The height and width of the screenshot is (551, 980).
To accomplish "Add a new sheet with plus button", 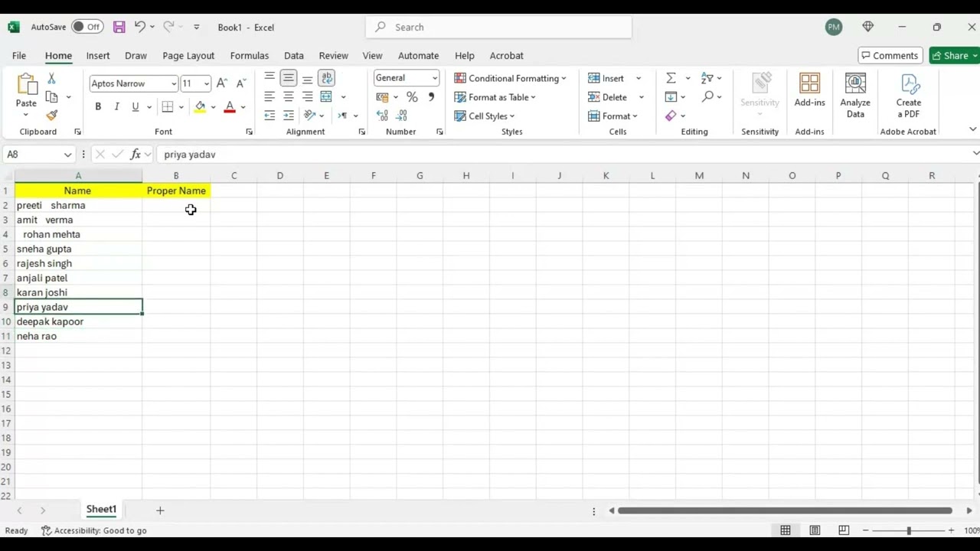I will point(160,510).
